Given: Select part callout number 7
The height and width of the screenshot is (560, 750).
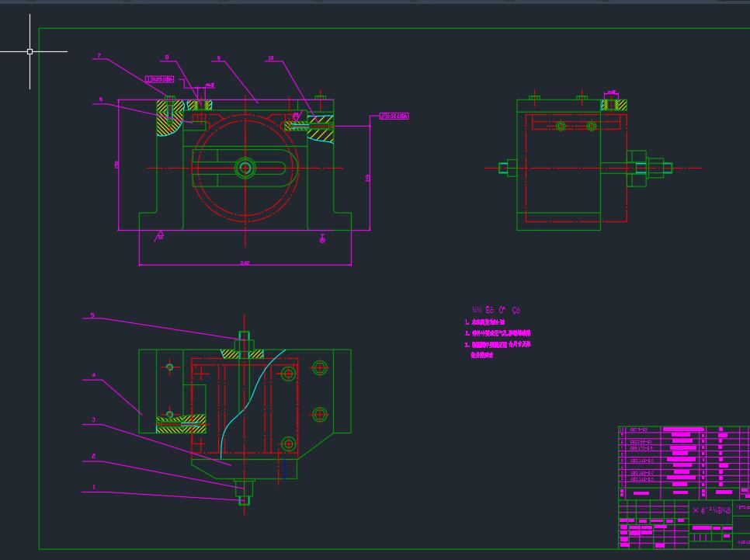Looking at the screenshot, I should (99, 56).
